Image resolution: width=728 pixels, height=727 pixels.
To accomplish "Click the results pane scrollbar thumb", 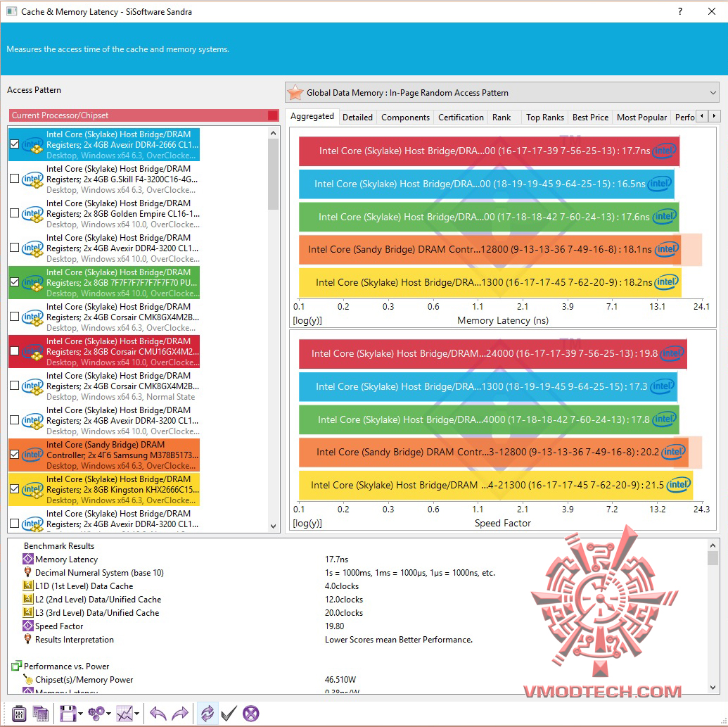I will 713,557.
